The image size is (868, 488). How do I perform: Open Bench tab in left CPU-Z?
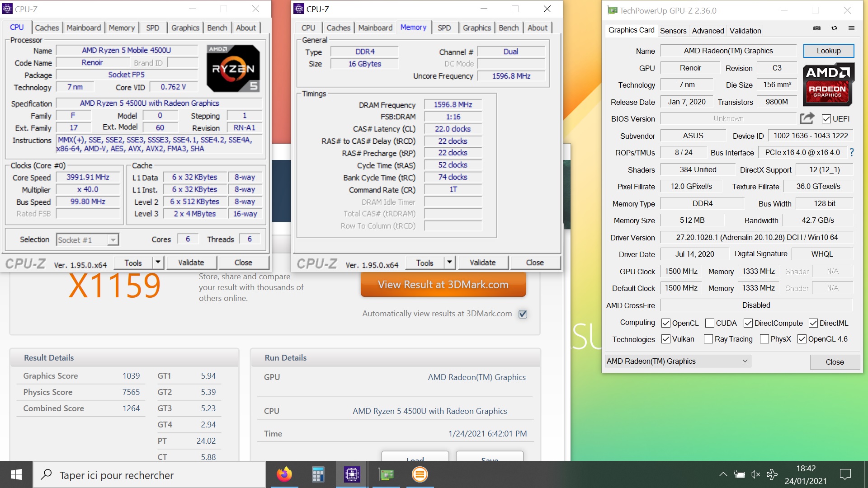[x=217, y=28]
